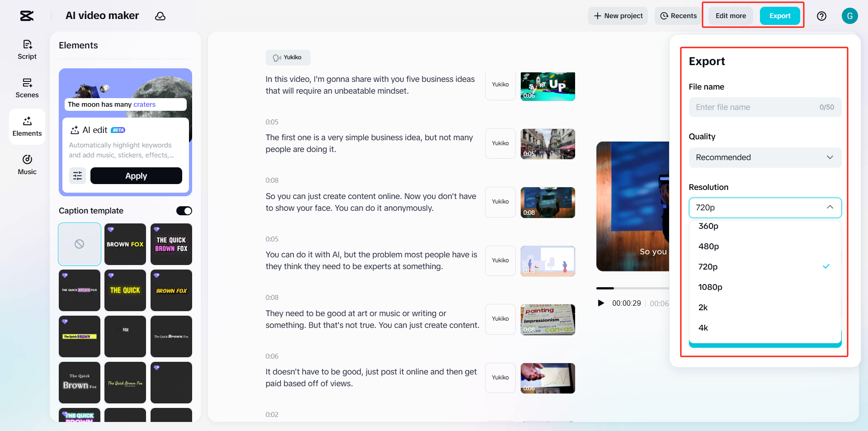Expand the Quality dropdown
This screenshot has height=431, width=868.
point(765,157)
